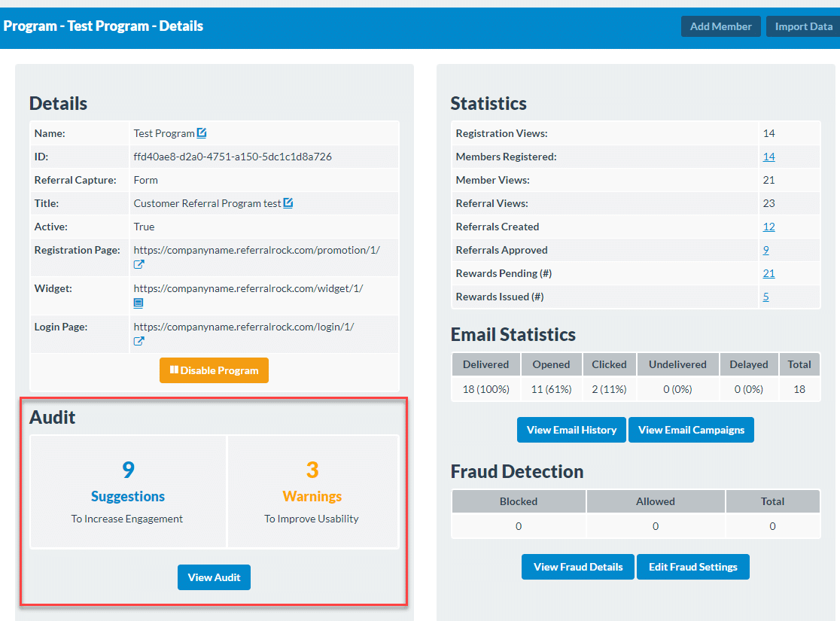Click the Delayed column header
This screenshot has width=840, height=621.
click(x=749, y=364)
